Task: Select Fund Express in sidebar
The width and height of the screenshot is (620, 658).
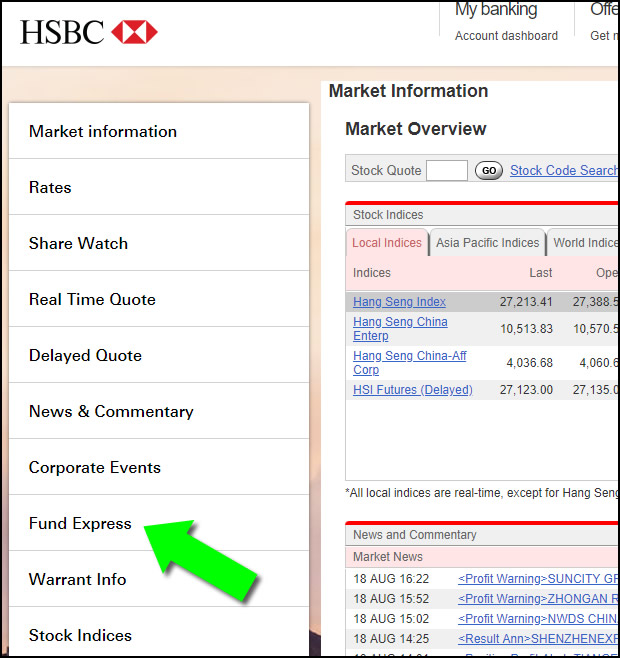Action: [159, 523]
